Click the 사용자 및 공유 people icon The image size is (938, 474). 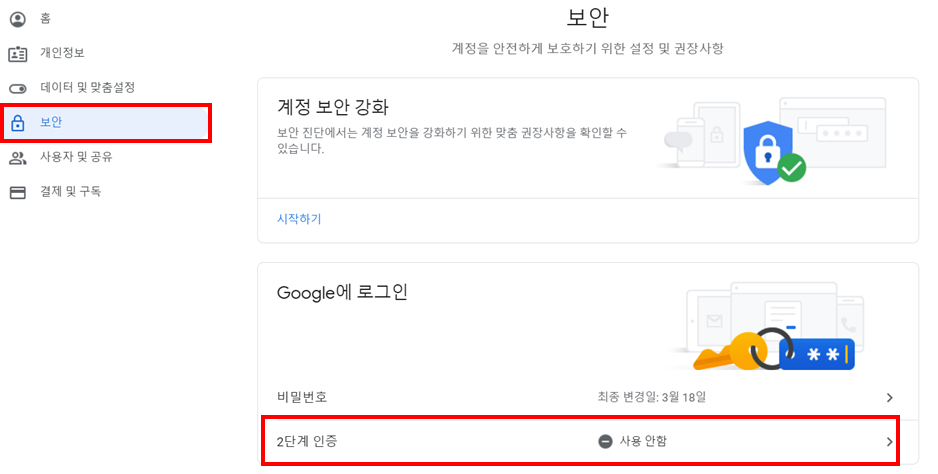[17, 157]
